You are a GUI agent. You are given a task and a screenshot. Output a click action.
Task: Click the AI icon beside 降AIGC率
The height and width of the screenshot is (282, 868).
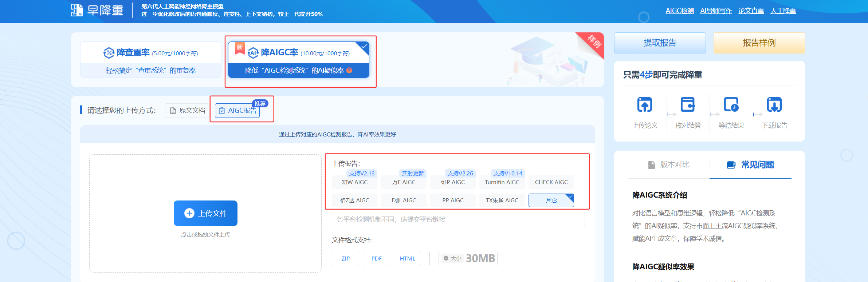(253, 53)
